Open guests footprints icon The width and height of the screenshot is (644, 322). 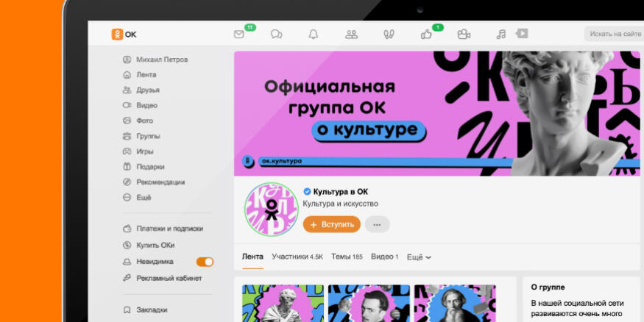click(x=389, y=35)
